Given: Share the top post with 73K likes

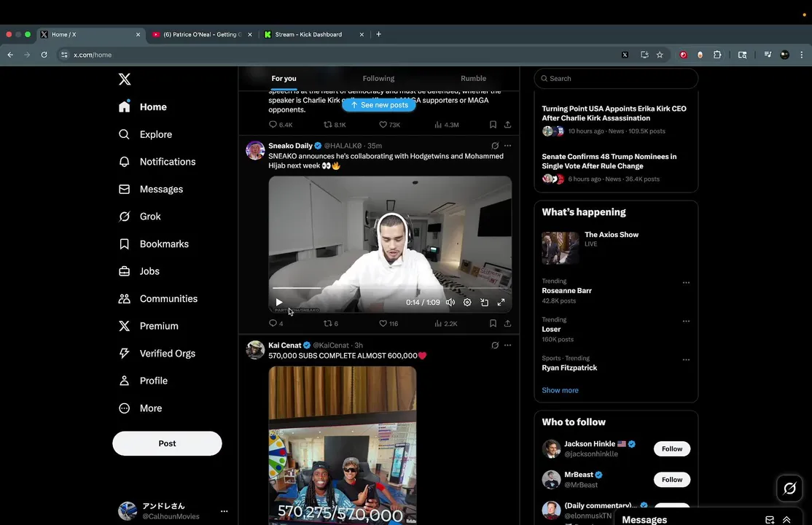Looking at the screenshot, I should [x=507, y=125].
